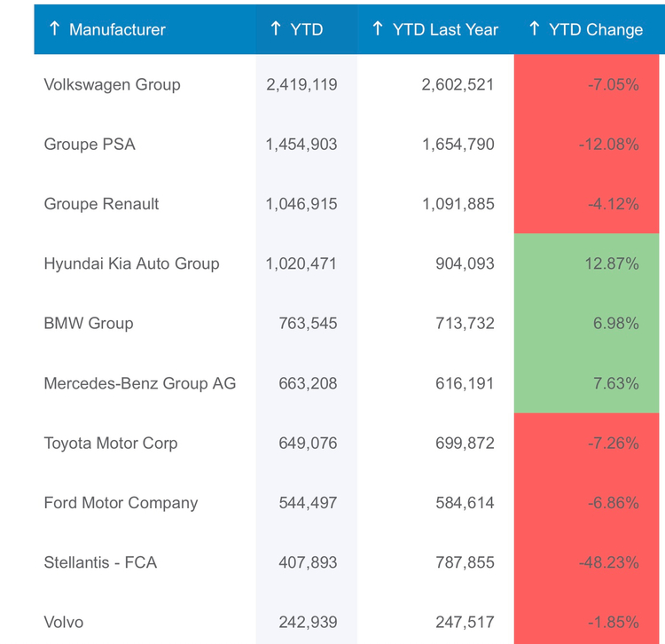Click the 7.63% change cell
Screen dimensions: 665x644
tap(587, 383)
